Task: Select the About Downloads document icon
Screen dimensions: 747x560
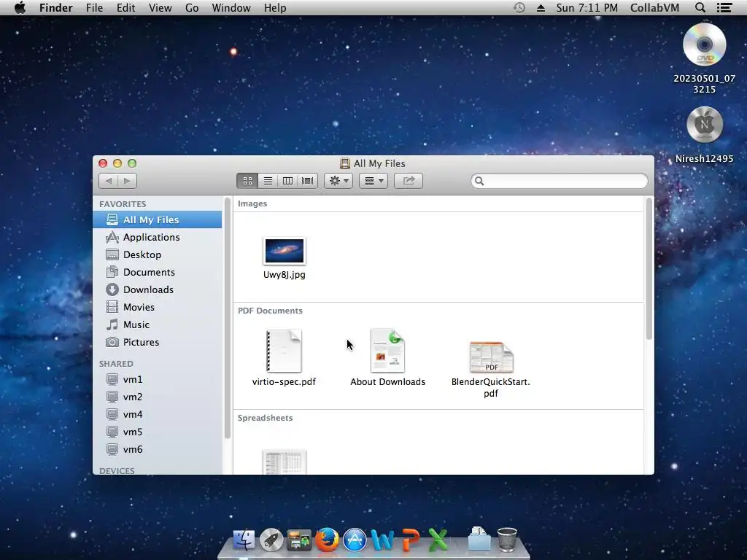Action: [388, 351]
